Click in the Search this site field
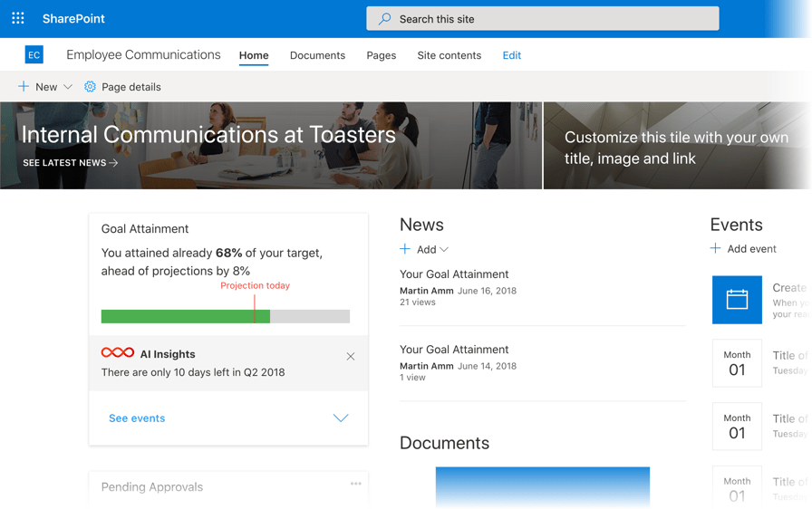812x509 pixels. coord(542,19)
